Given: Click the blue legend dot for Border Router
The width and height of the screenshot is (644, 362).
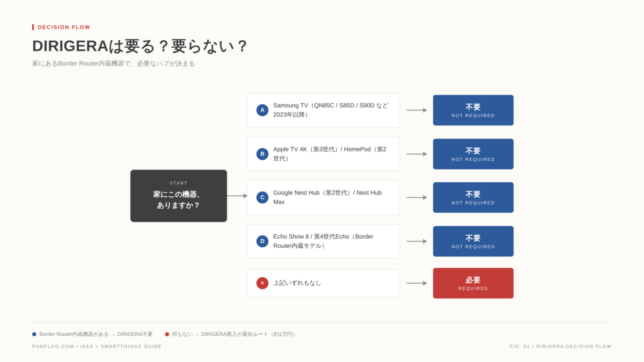Looking at the screenshot, I should tap(34, 334).
